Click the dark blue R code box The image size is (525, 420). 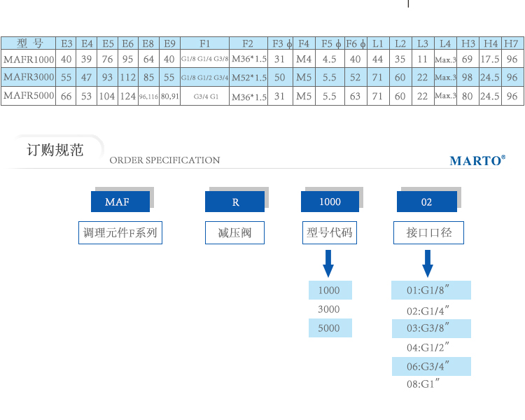coord(234,202)
